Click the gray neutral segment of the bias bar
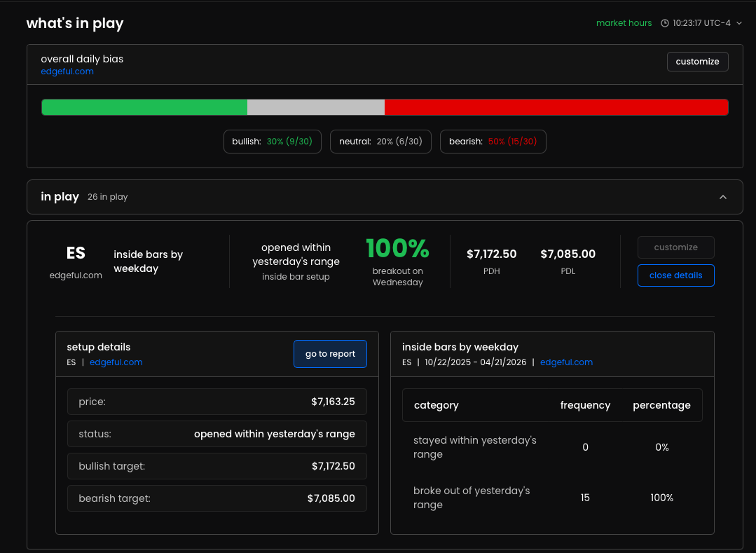This screenshot has width=756, height=553. click(x=316, y=107)
